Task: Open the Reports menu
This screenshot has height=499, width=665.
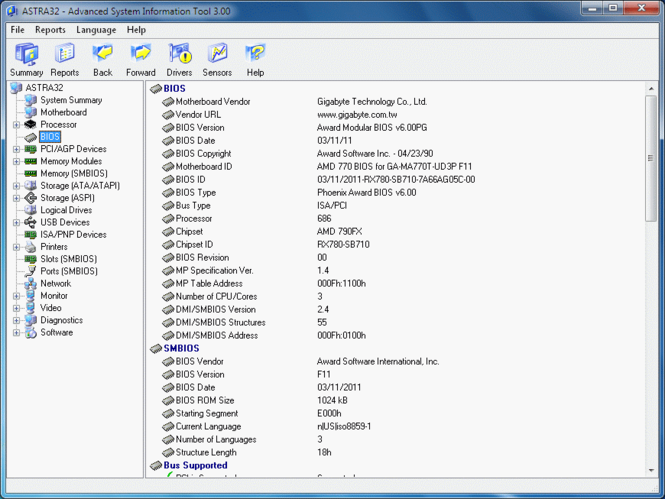Action: (50, 30)
